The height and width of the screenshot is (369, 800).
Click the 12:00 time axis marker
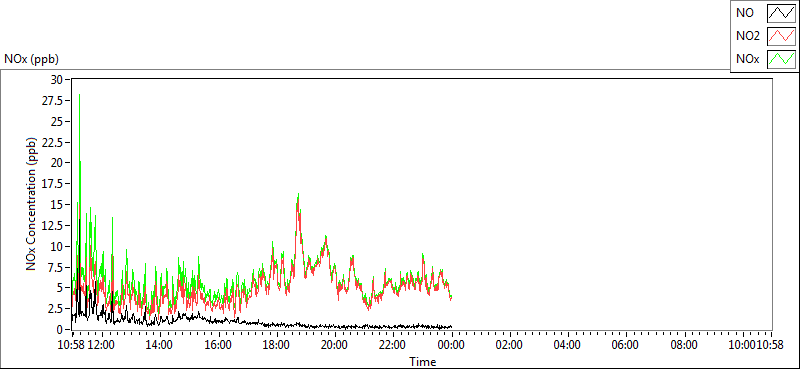point(103,345)
